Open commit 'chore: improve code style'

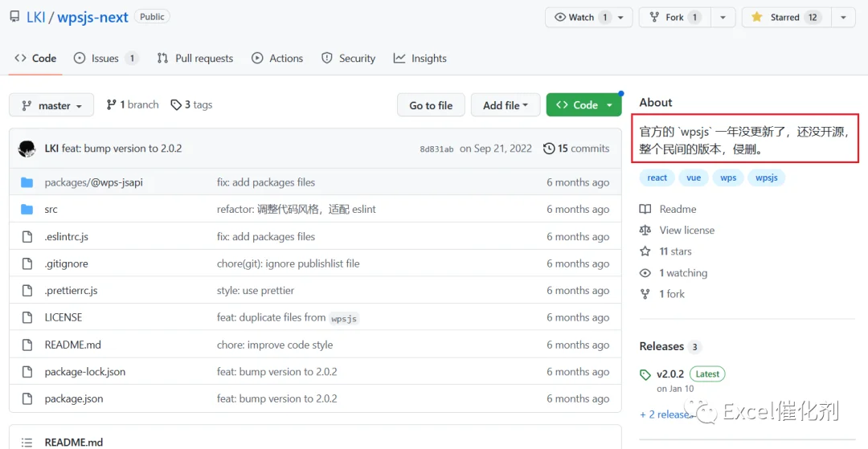[275, 345]
